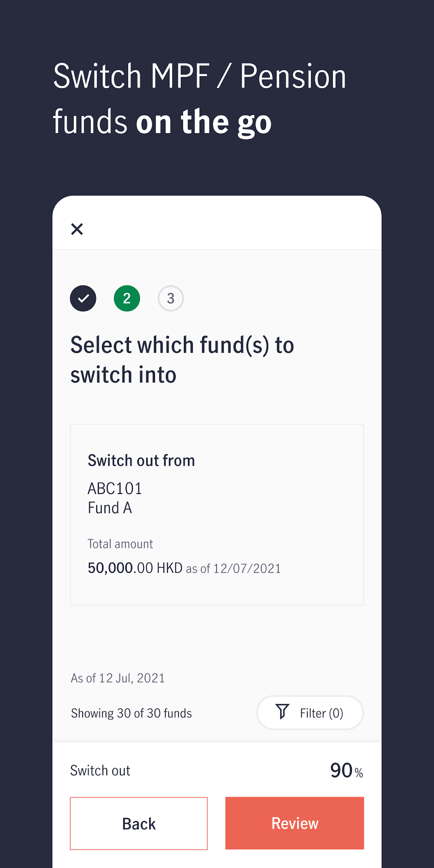434x868 pixels.
Task: Select the Switch out from card heading
Action: click(x=141, y=460)
